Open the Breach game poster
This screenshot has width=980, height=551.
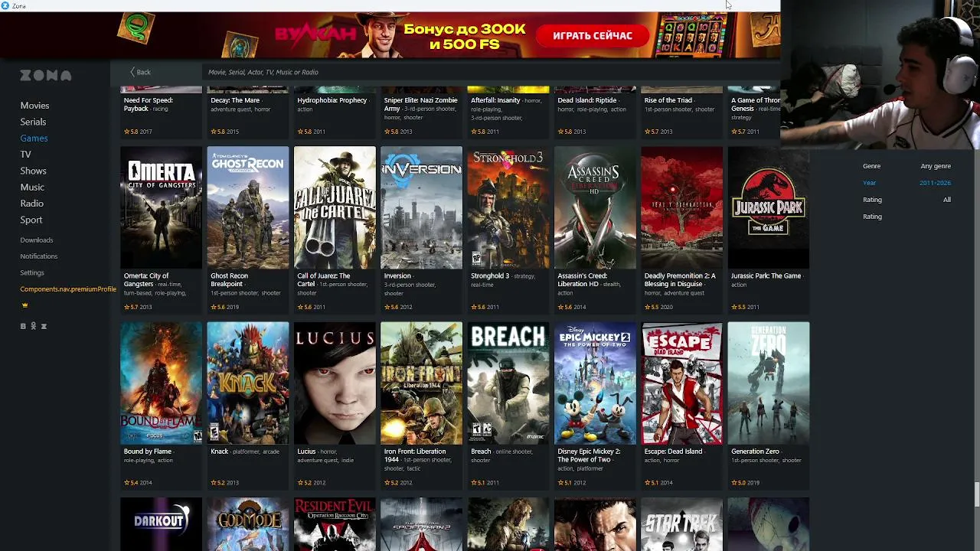(508, 383)
